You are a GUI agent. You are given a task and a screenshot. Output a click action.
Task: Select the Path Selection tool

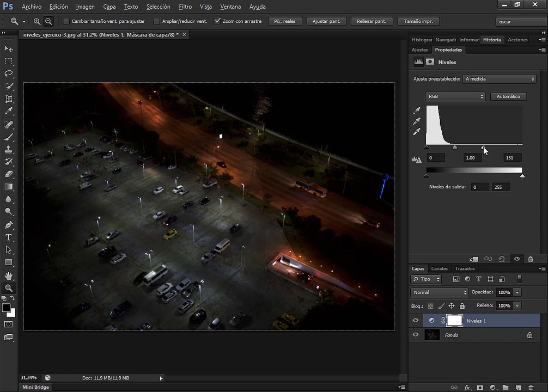click(x=8, y=250)
